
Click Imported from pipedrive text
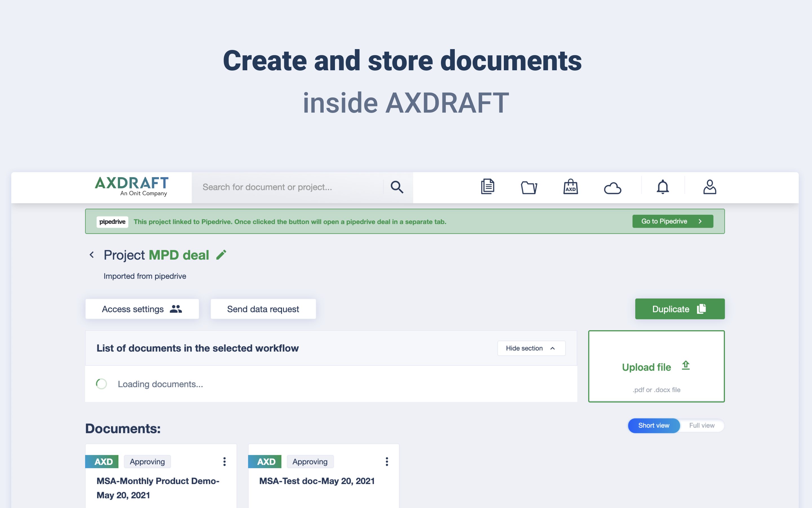145,276
